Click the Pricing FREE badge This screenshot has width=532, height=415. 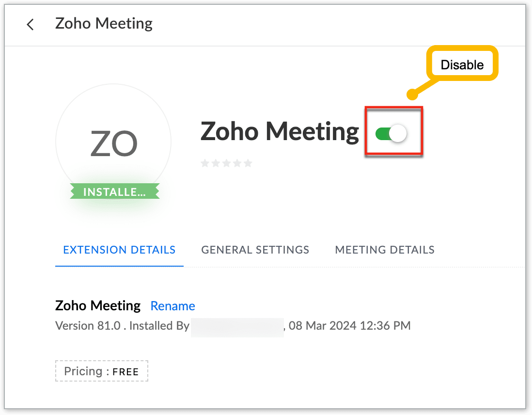(x=101, y=371)
